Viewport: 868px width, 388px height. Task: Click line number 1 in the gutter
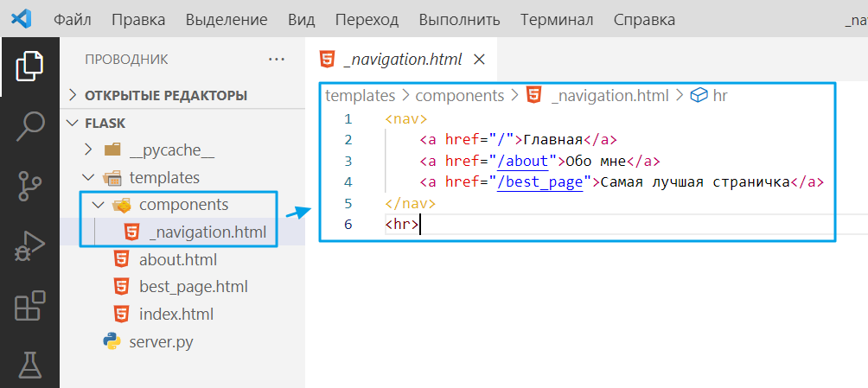(348, 118)
